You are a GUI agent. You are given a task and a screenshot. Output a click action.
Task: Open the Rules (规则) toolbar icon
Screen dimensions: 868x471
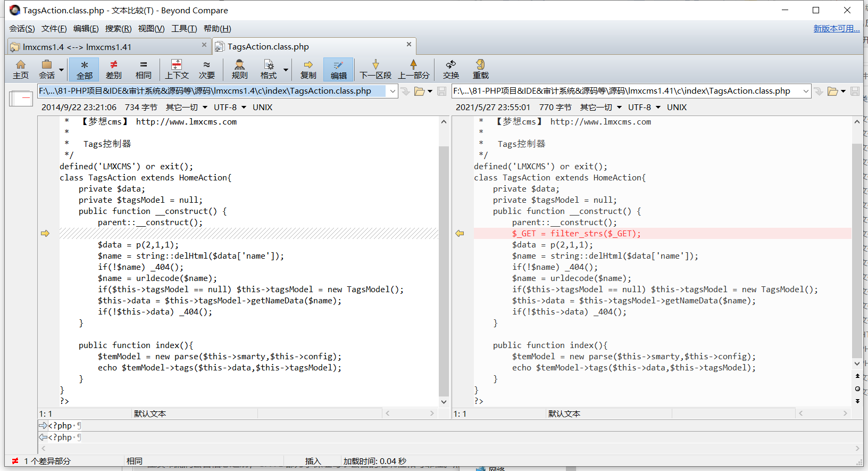coord(239,70)
